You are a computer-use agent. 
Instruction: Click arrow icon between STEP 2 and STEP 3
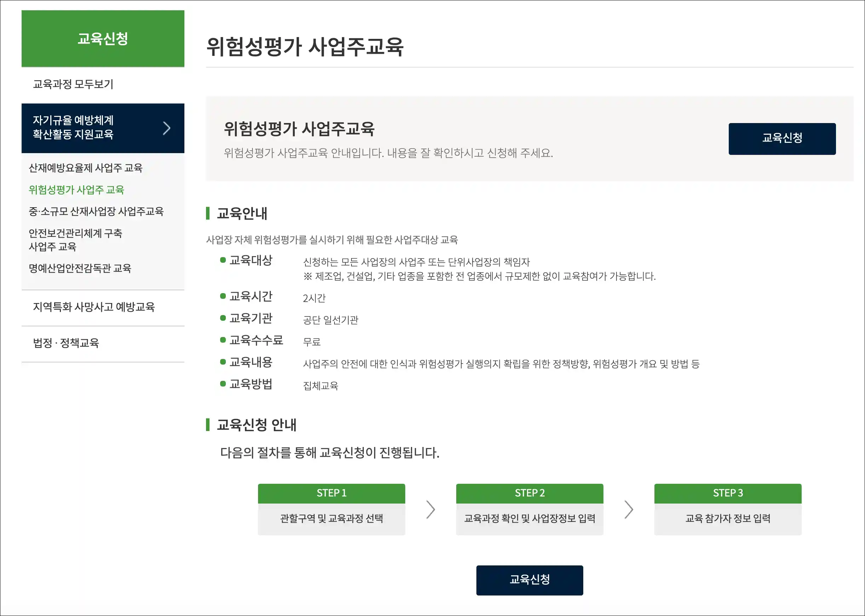click(629, 510)
